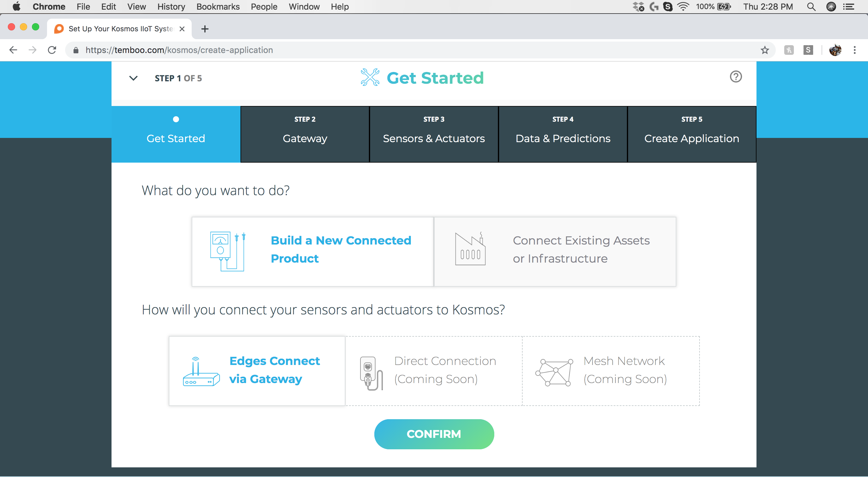Go back using browser back arrow
This screenshot has width=868, height=477.
click(13, 50)
